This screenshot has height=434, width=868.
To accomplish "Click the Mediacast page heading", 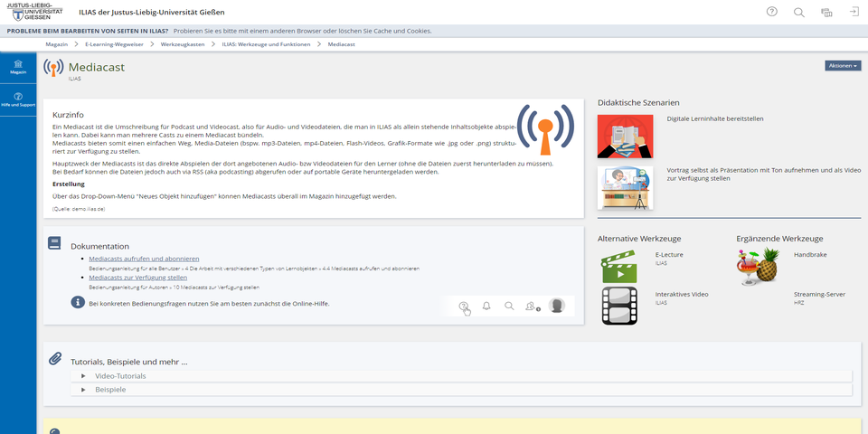I will pos(97,68).
